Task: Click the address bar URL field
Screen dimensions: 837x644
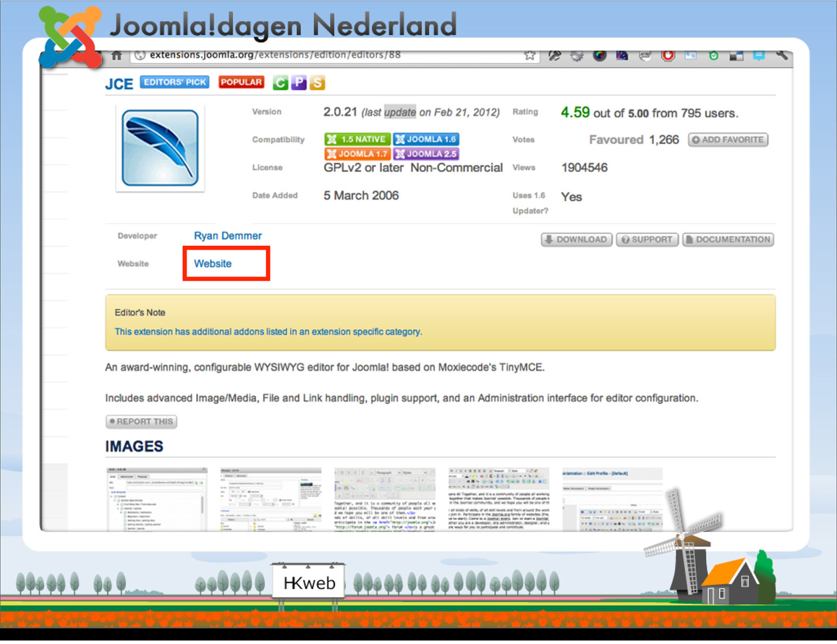Action: coord(335,55)
